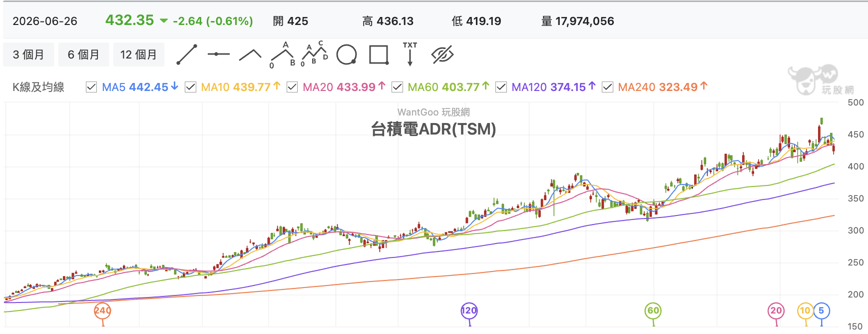This screenshot has height=334, width=868.
Task: Click the MA60 403.77 legend label
Action: tap(448, 87)
